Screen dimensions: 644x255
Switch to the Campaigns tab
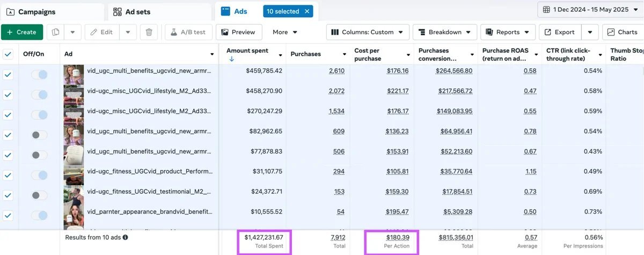coord(52,12)
